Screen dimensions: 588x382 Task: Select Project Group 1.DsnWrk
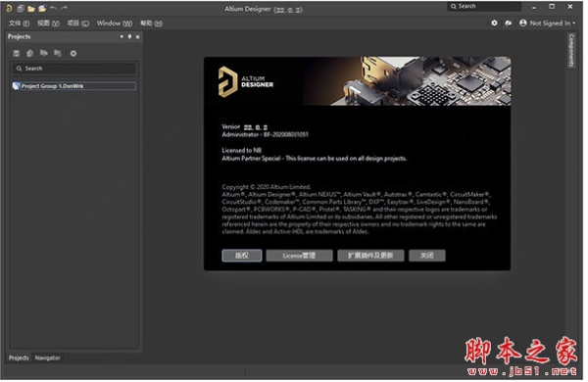[x=73, y=86]
